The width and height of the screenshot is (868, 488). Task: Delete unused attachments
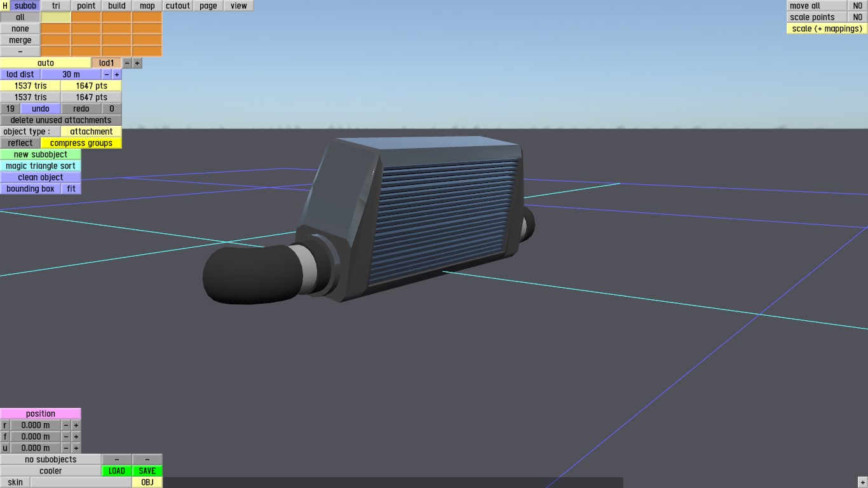(61, 120)
